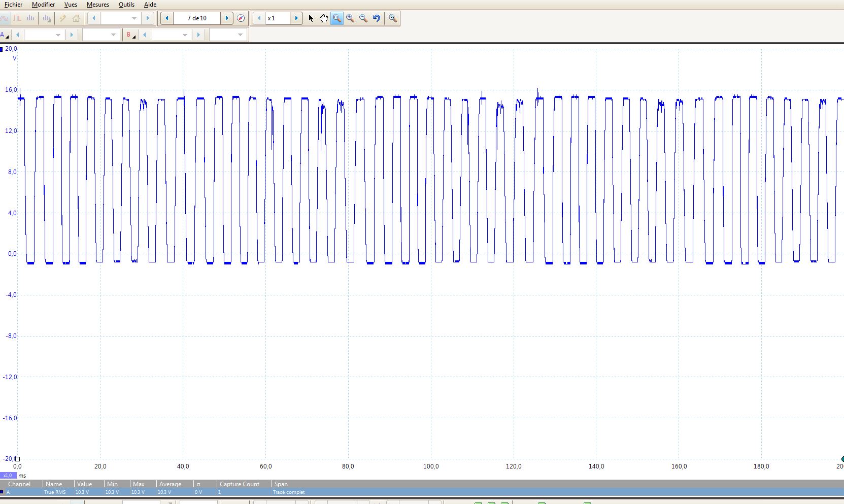
Task: Increase the x1 zoom factor
Action: 296,18
